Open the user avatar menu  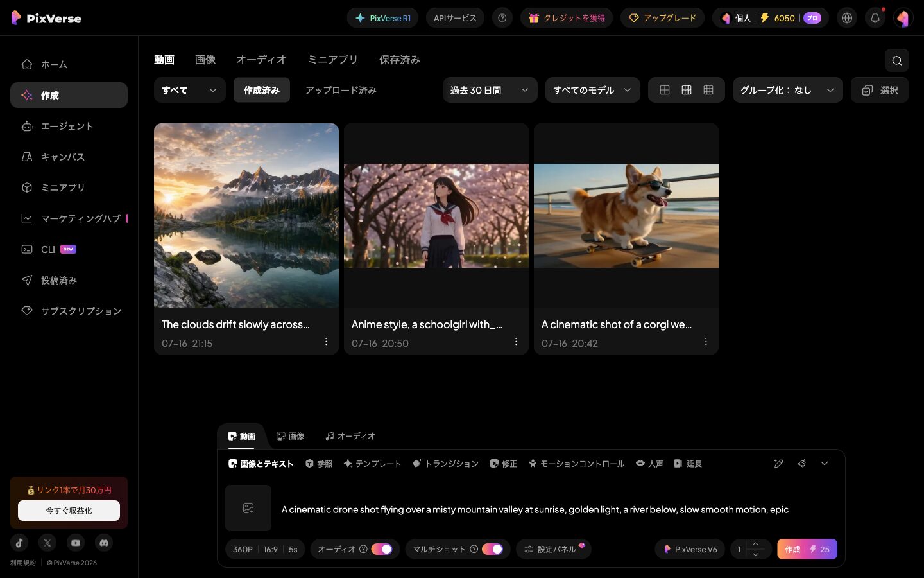click(903, 18)
